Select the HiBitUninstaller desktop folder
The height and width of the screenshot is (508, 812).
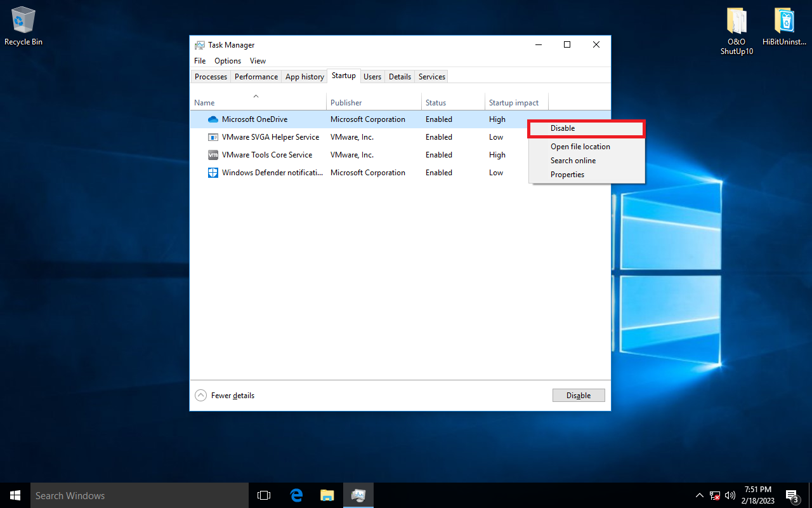pyautogui.click(x=784, y=27)
